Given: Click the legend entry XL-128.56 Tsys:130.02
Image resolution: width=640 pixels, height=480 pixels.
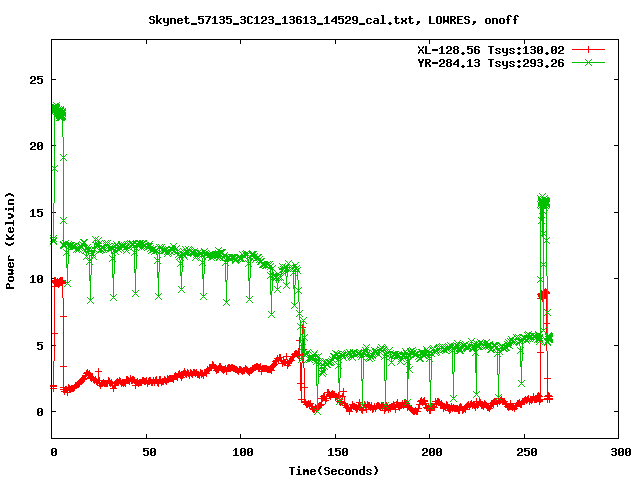Looking at the screenshot, I should click(491, 50).
